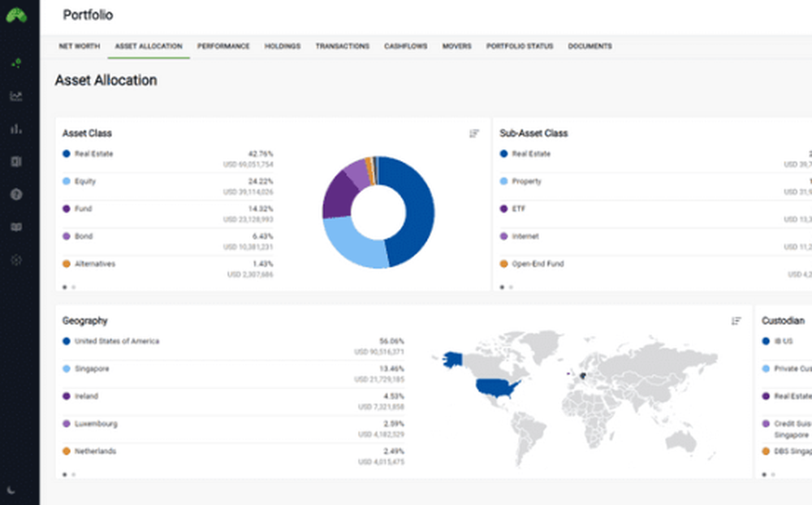Go to second page of Asset Class list
Screen dimensions: 812x505
(x=73, y=287)
